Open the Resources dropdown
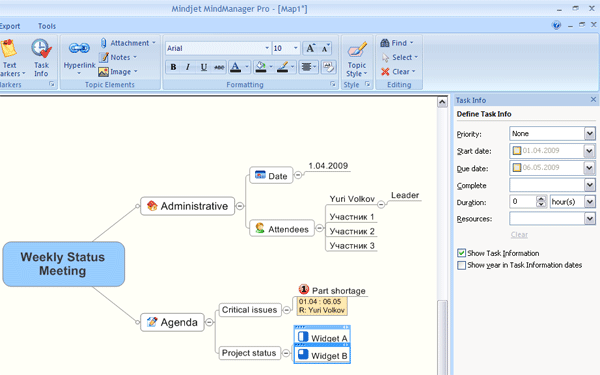Viewport: 600px width, 375px height. [x=590, y=218]
